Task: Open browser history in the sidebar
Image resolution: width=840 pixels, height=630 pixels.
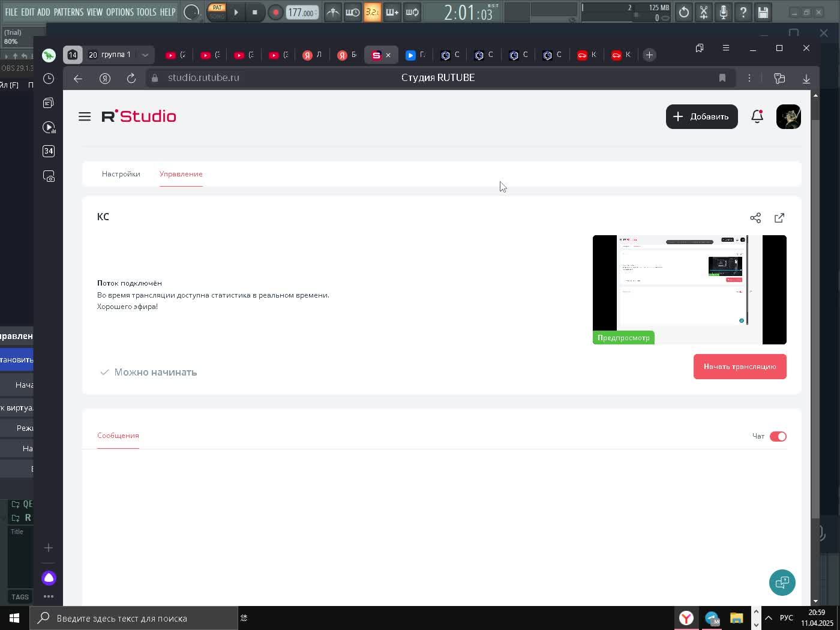Action: click(x=49, y=79)
